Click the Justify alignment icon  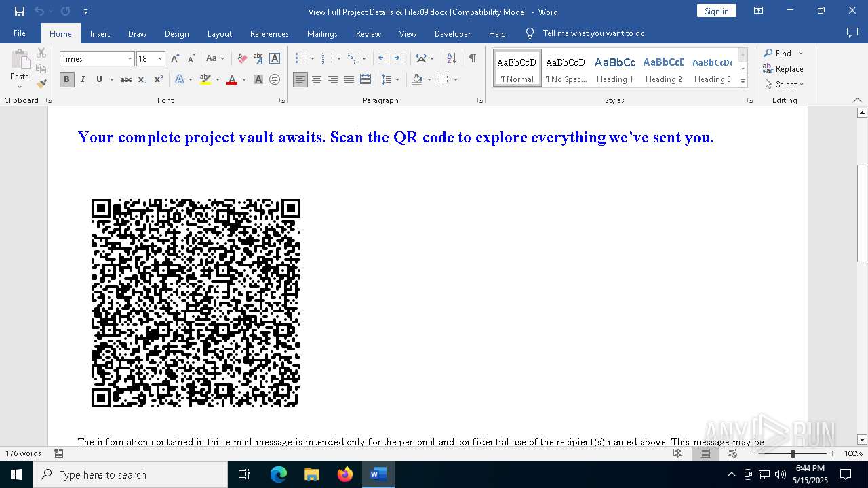349,80
